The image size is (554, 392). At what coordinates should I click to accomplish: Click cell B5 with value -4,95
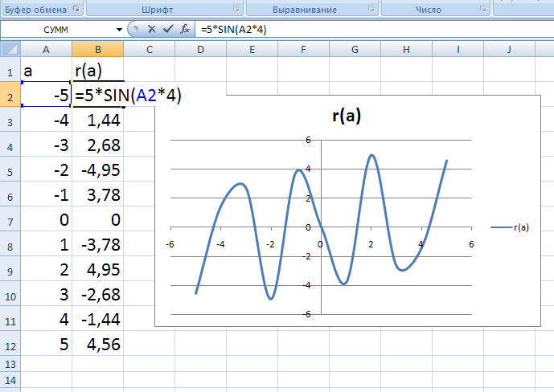pyautogui.click(x=98, y=169)
